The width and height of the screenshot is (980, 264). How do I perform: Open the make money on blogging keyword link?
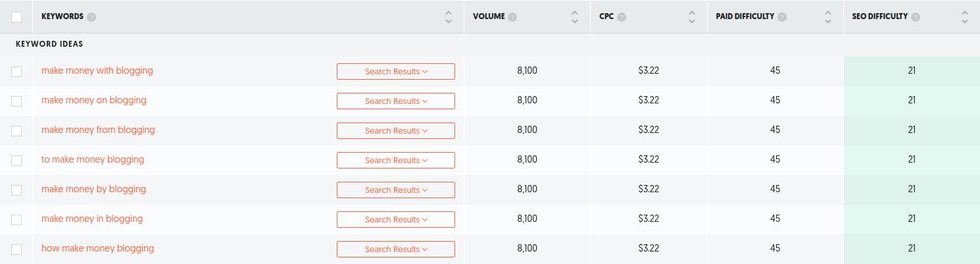point(94,100)
